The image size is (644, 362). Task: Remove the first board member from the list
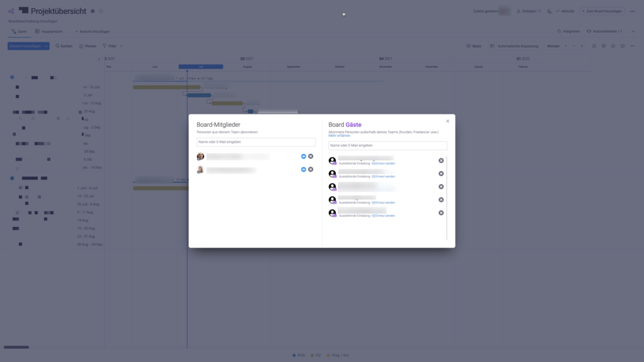click(311, 156)
